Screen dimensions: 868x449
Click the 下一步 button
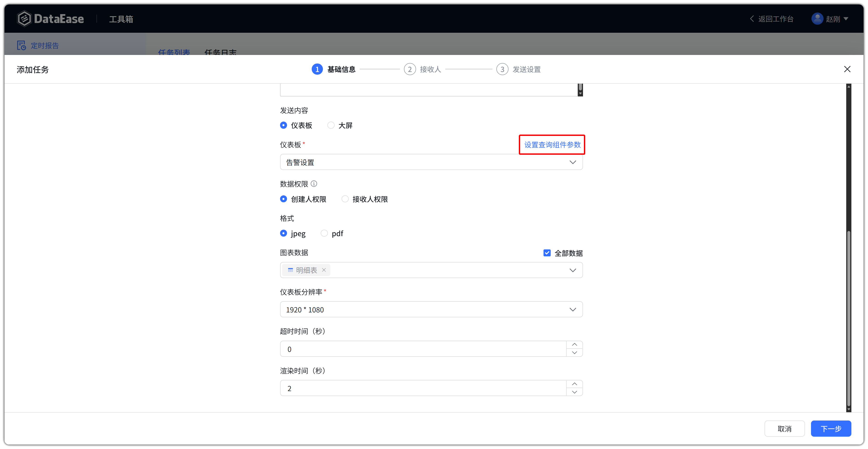[x=831, y=428]
